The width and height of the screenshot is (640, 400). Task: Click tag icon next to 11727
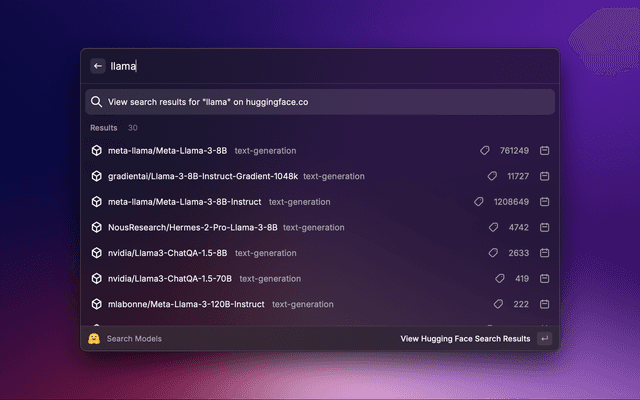click(x=492, y=176)
